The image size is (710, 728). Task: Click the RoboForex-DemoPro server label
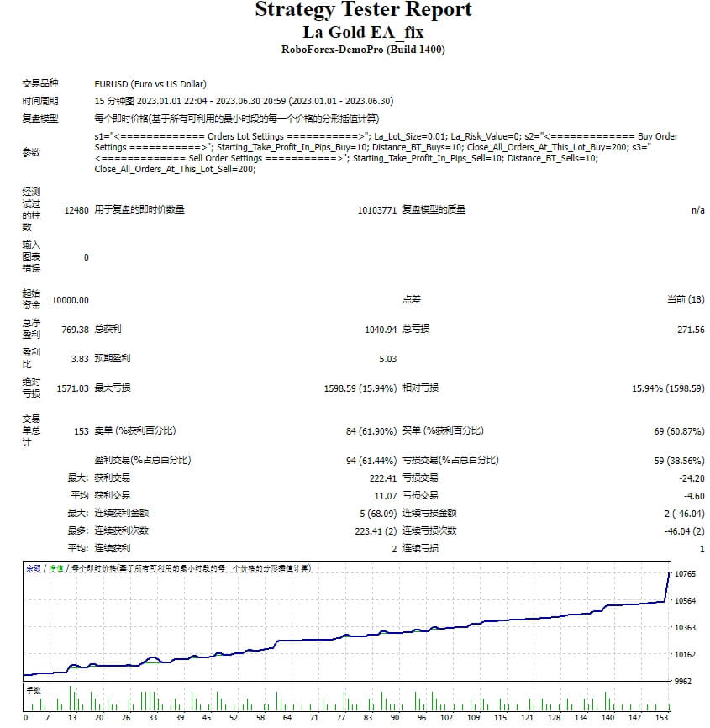tap(355, 49)
